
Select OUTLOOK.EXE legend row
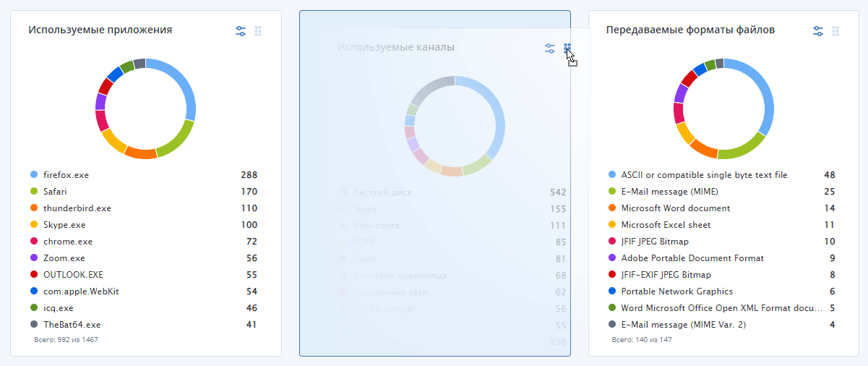144,275
